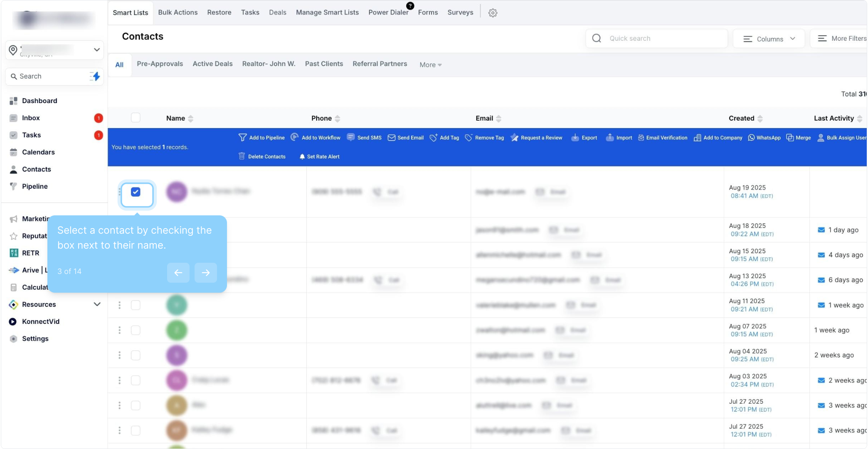Click the Add to Pipeline funnel icon
The width and height of the screenshot is (868, 449).
(x=242, y=138)
